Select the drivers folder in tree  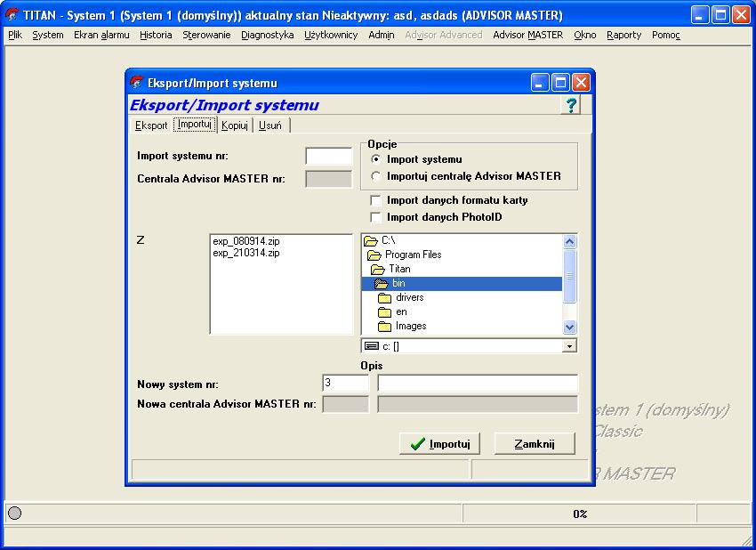click(409, 297)
